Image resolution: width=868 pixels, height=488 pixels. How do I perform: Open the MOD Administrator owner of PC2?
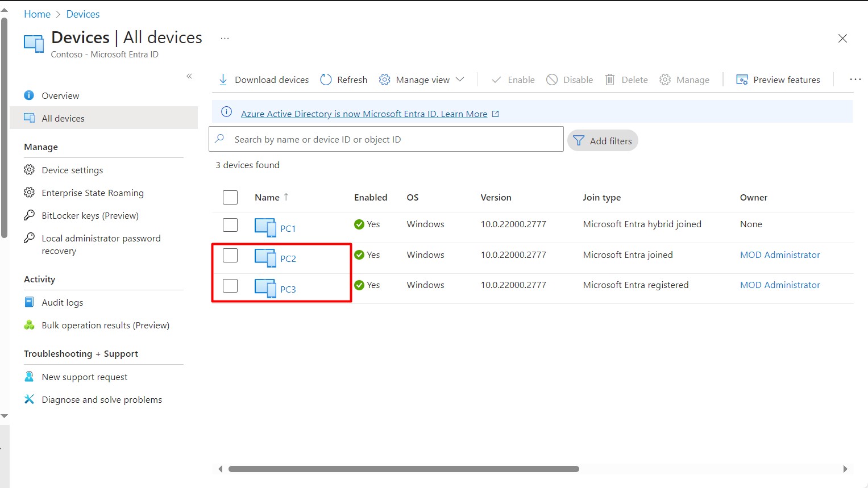[x=780, y=255]
